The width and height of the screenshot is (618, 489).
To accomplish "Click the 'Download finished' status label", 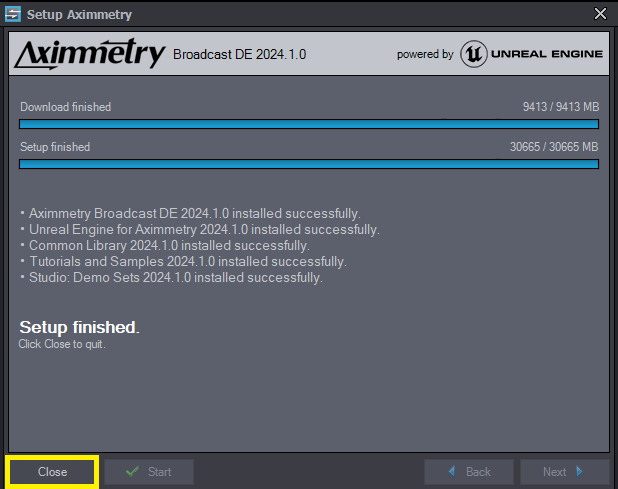I will tap(66, 107).
